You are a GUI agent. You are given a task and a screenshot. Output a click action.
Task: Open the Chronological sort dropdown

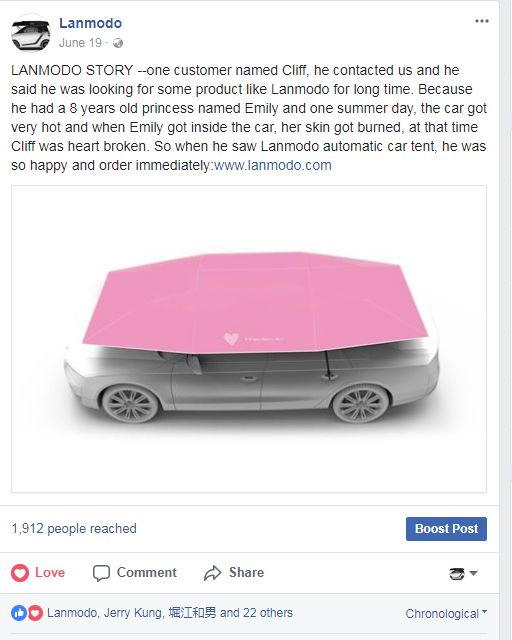pyautogui.click(x=446, y=613)
